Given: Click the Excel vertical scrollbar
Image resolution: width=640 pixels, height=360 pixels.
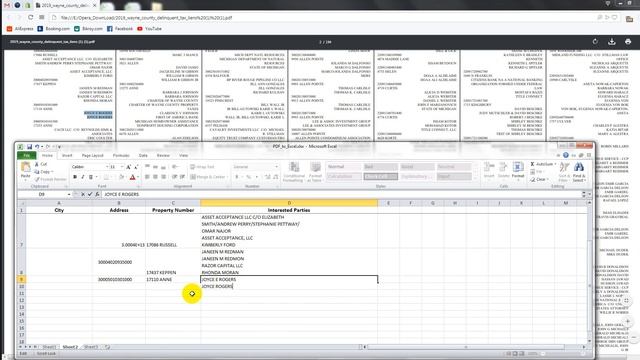Looking at the screenshot, I should [589, 271].
